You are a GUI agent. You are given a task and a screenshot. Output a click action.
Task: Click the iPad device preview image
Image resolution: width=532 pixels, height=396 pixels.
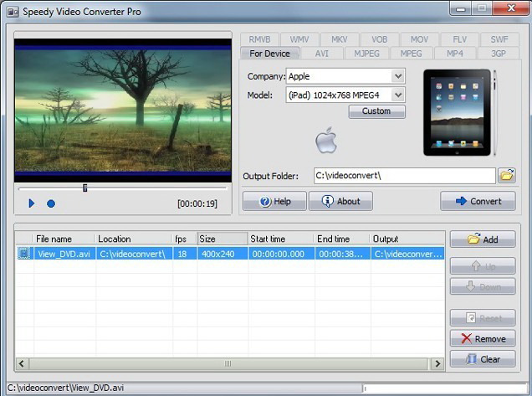click(456, 112)
